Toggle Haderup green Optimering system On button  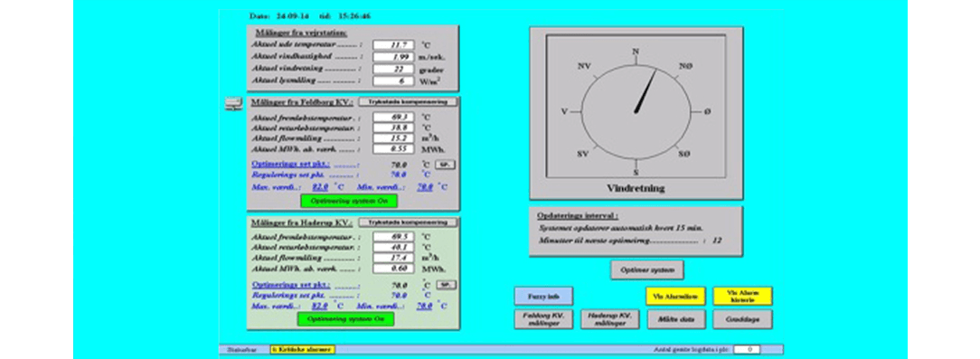click(x=345, y=319)
